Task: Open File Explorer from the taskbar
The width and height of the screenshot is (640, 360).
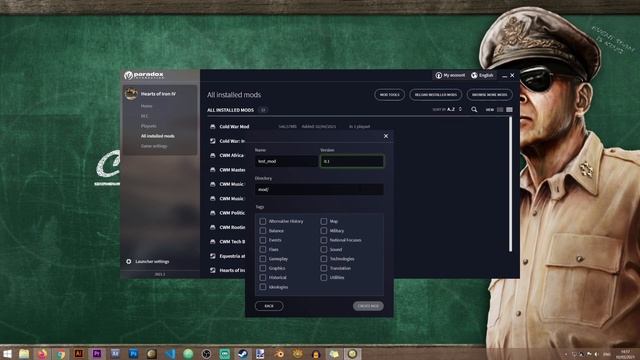Action: (x=24, y=354)
